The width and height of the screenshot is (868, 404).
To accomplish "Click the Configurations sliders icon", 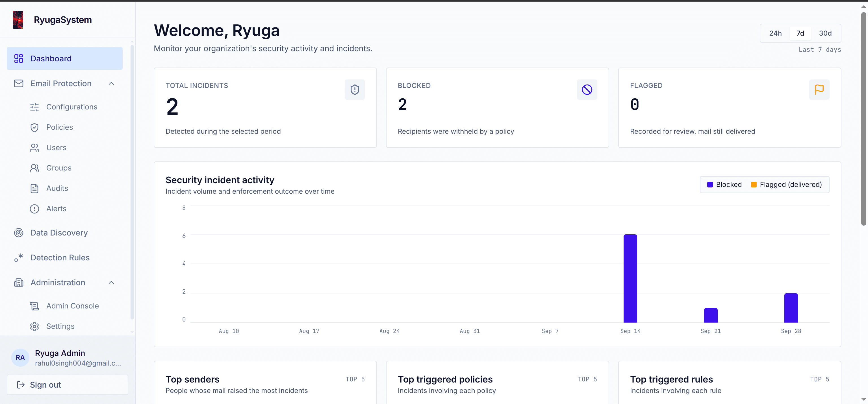I will pos(34,107).
